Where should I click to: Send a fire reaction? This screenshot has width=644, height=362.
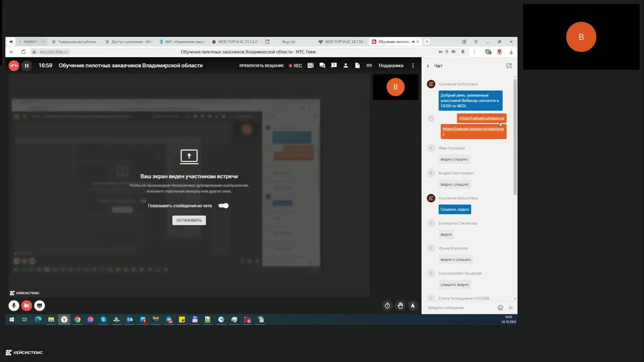click(x=413, y=306)
